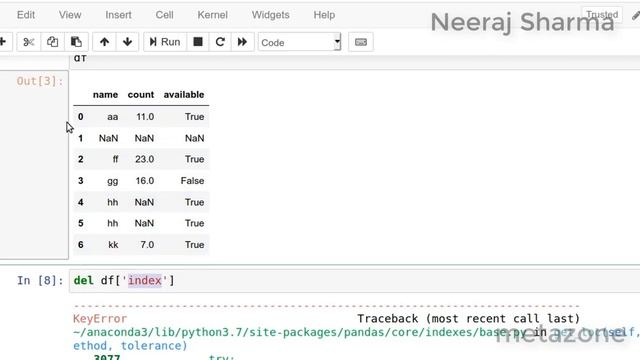640x360 pixels.
Task: Open the Help menu
Action: coord(324,15)
